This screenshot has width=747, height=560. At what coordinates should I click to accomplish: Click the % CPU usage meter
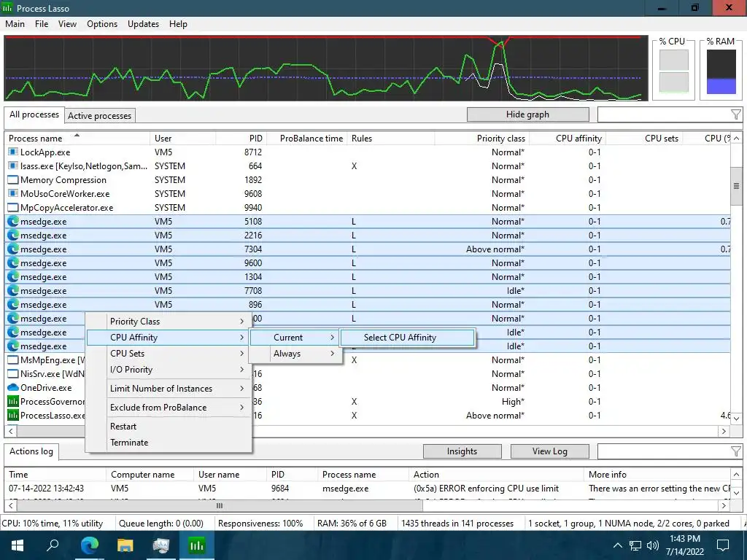[673, 71]
